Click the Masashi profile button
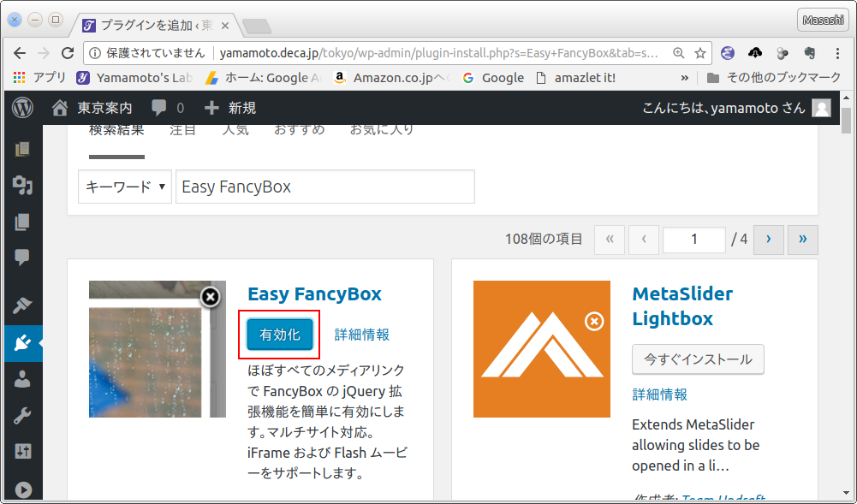Screen dimensions: 857x504 823,21
